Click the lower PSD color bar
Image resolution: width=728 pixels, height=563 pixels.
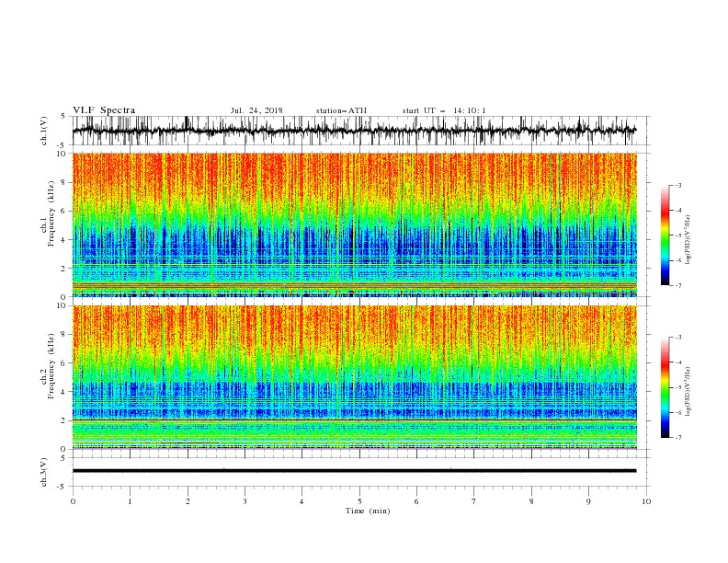(x=665, y=387)
